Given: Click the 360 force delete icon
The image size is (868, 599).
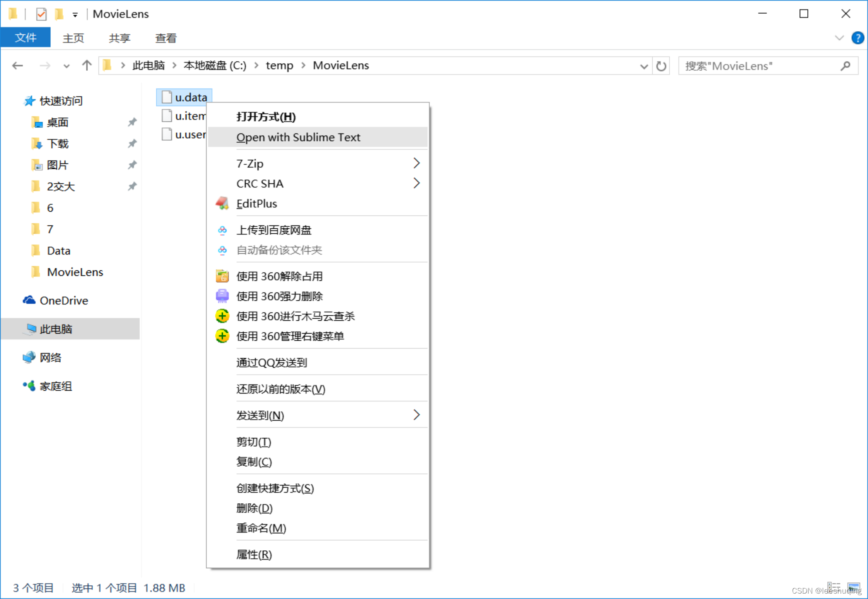Looking at the screenshot, I should (x=222, y=296).
